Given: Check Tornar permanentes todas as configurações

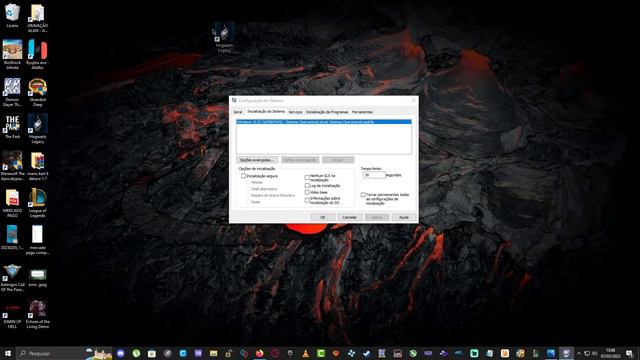Looking at the screenshot, I should tap(363, 195).
